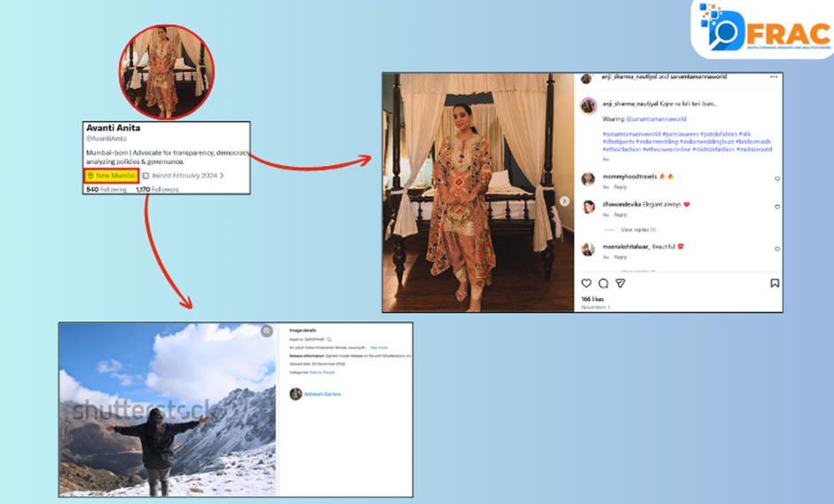This screenshot has height=504, width=834.
Task: Open the 540 Following list
Action: click(x=106, y=189)
